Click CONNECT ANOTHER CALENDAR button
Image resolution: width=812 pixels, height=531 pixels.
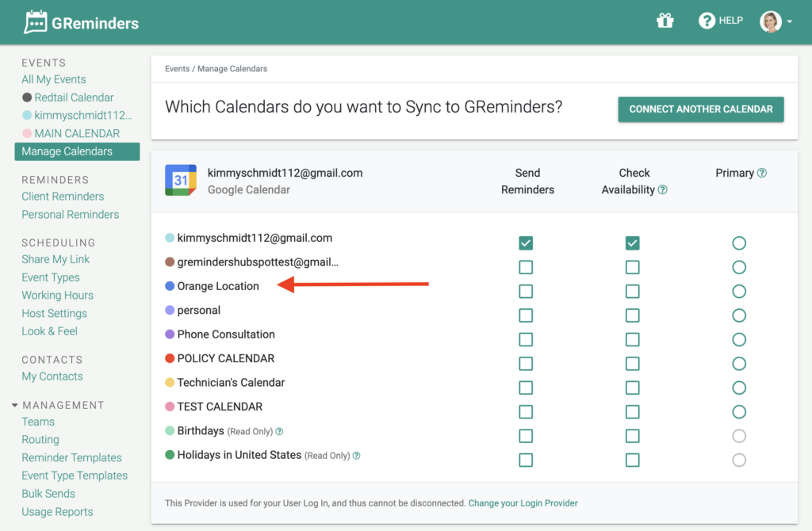coord(701,109)
